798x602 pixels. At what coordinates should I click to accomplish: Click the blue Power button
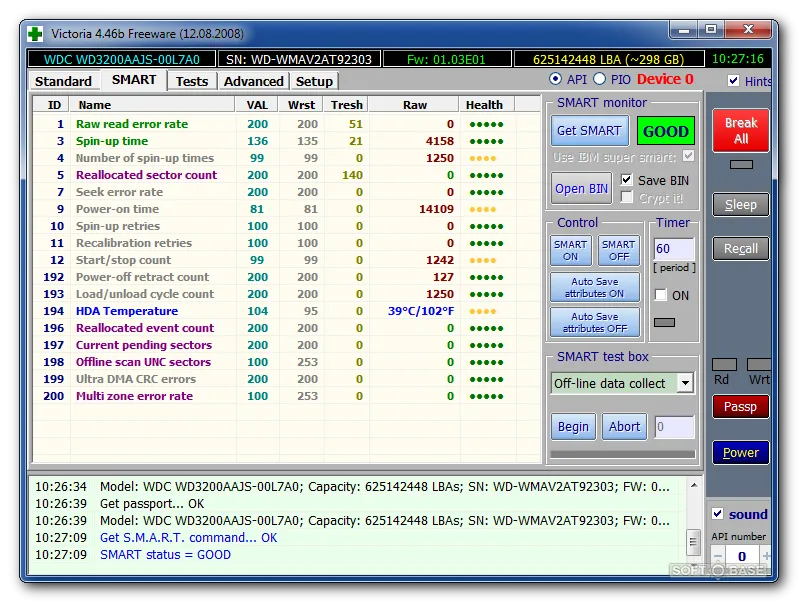tap(740, 452)
